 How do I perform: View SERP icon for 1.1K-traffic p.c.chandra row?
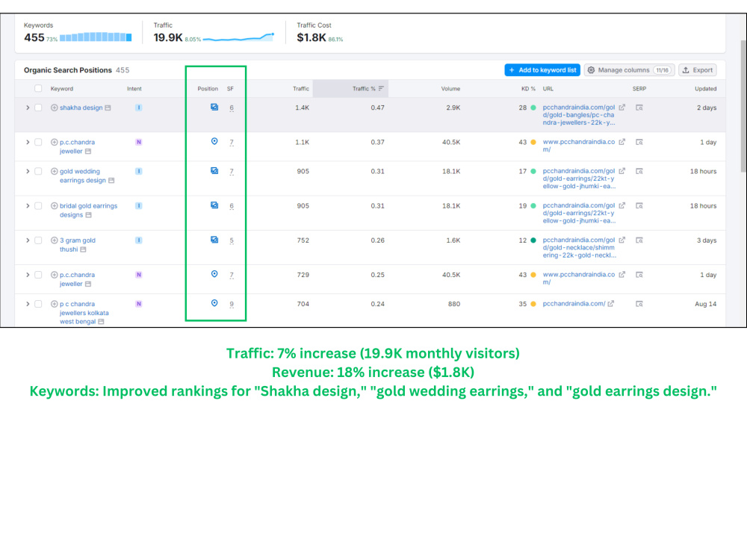point(639,142)
